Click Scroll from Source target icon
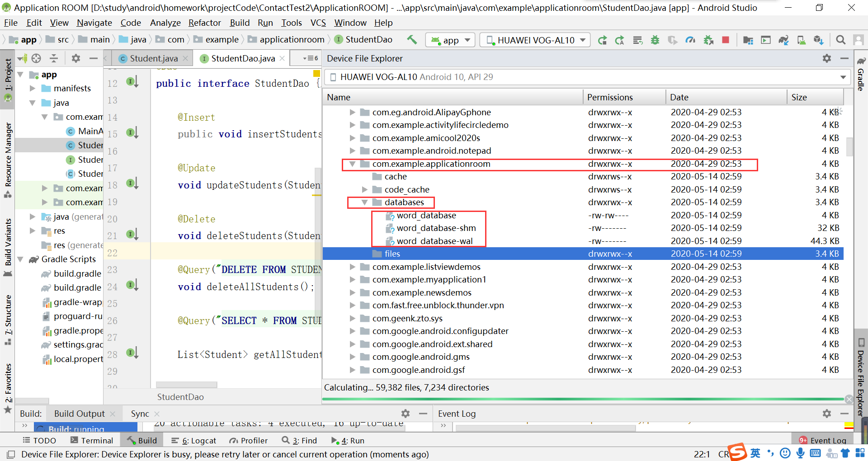The height and width of the screenshot is (461, 868). pos(37,58)
